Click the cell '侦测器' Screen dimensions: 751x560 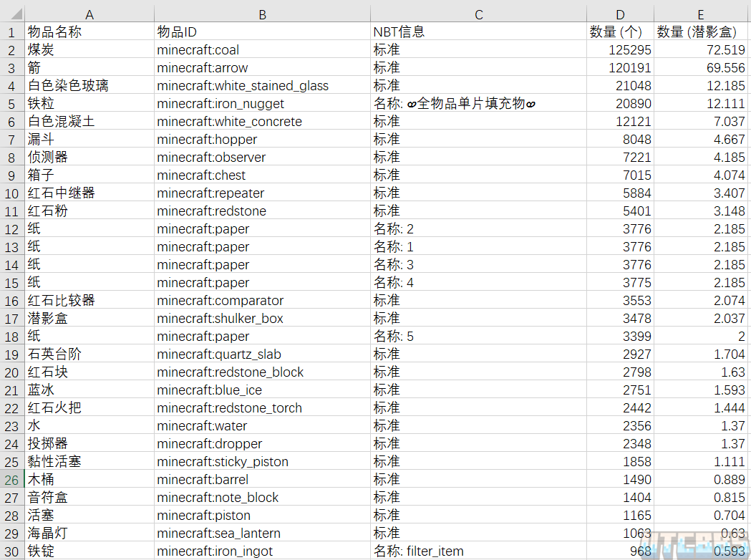pyautogui.click(x=89, y=157)
